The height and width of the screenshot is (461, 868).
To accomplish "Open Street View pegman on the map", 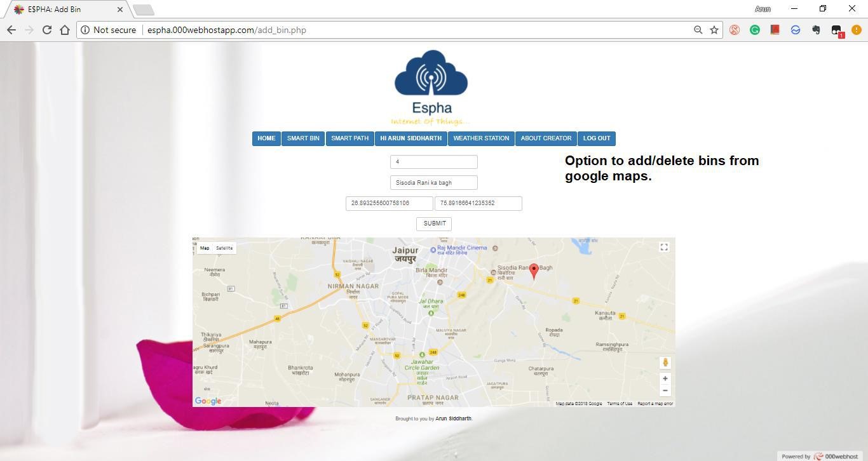I will click(665, 363).
